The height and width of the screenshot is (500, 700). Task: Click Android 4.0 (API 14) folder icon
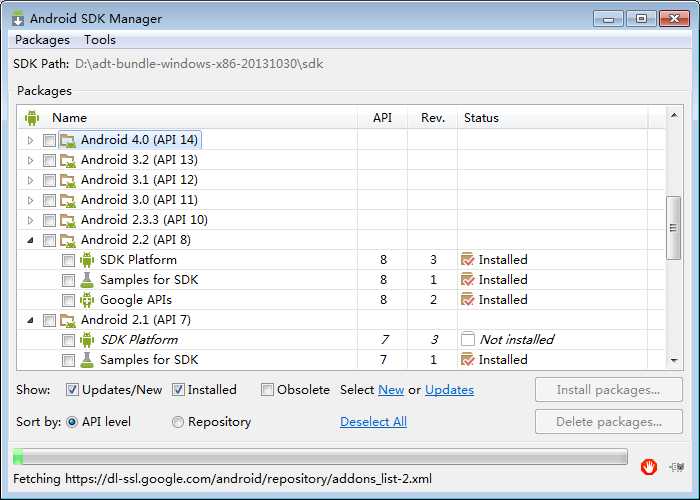[68, 141]
